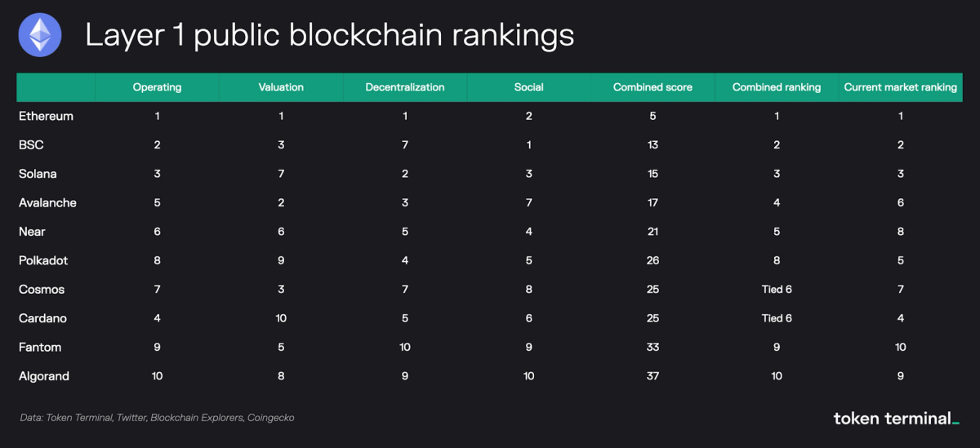Click the Polkadot row label
980x448 pixels.
[x=43, y=260]
